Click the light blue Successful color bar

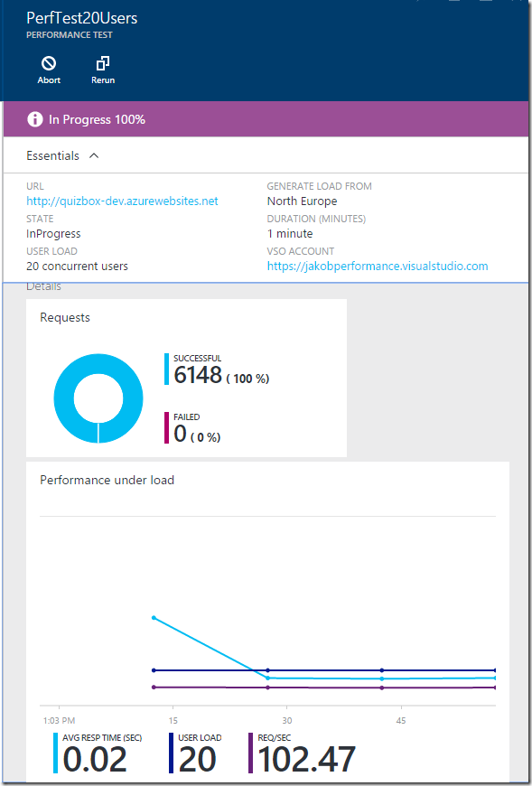[x=166, y=369]
